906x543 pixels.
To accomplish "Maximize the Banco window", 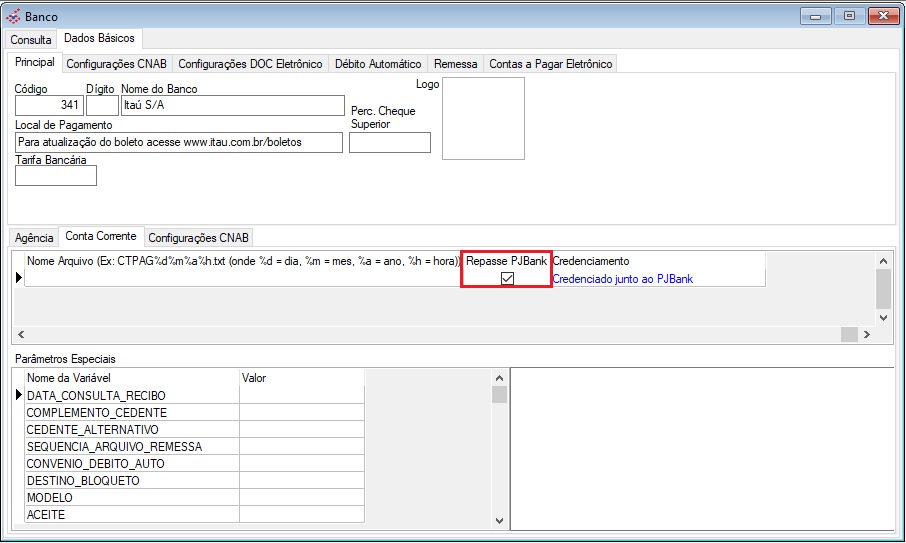I will tap(849, 16).
